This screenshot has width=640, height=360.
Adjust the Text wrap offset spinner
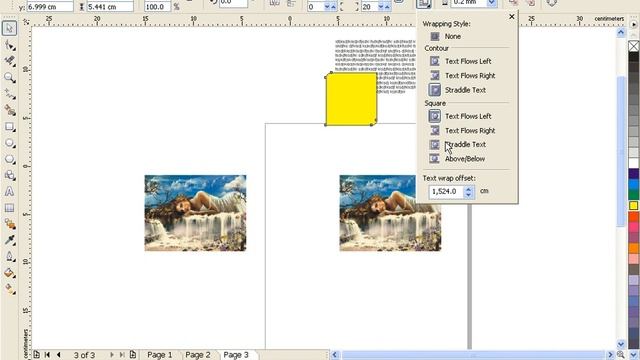[x=469, y=191]
